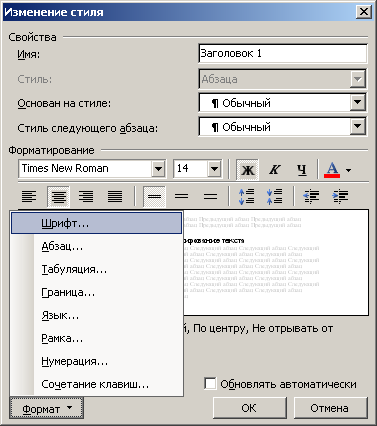Decrease paragraph indent
The image size is (377, 426).
(x=311, y=197)
